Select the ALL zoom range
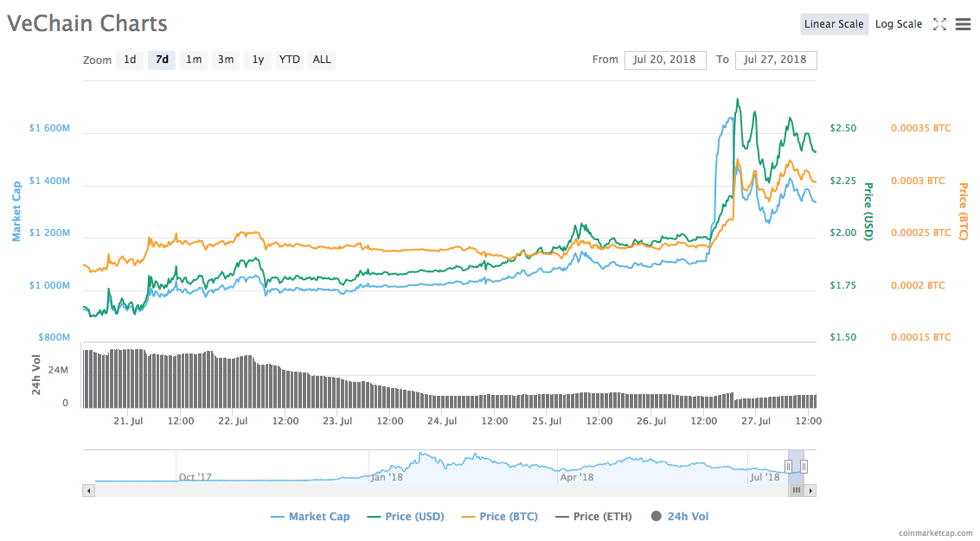 [321, 60]
